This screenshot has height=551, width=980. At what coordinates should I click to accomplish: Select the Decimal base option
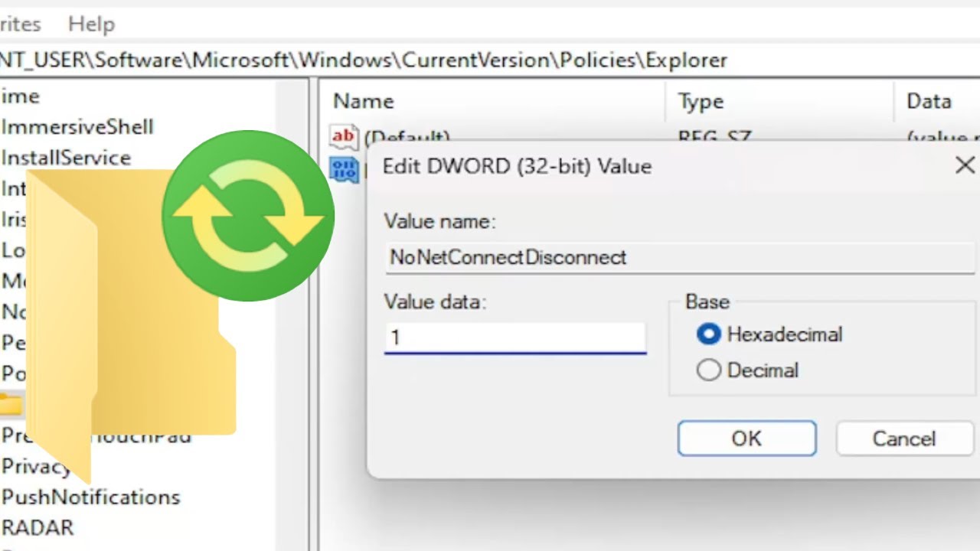pyautogui.click(x=747, y=370)
